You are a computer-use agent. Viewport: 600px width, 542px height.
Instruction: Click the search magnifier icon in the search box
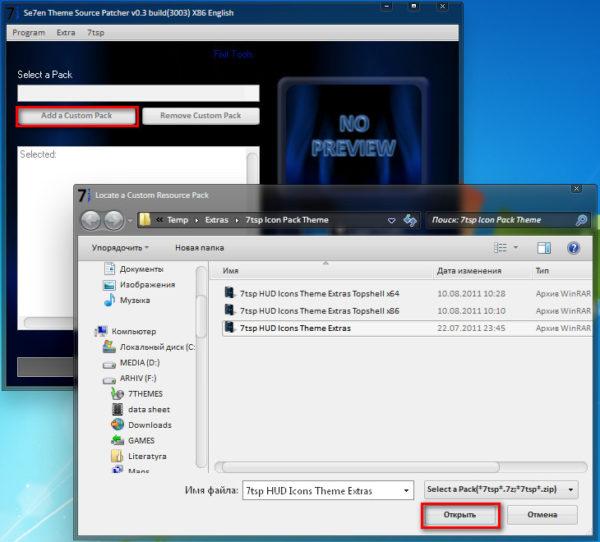click(x=581, y=220)
